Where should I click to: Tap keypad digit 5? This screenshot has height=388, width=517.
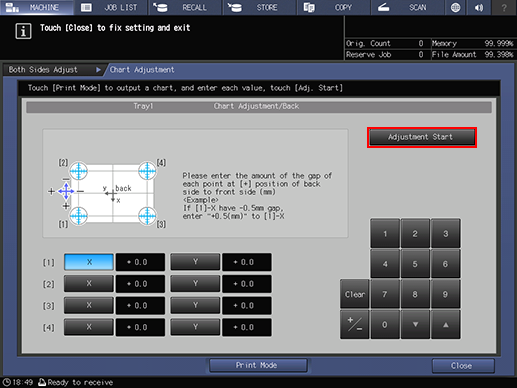tap(415, 264)
